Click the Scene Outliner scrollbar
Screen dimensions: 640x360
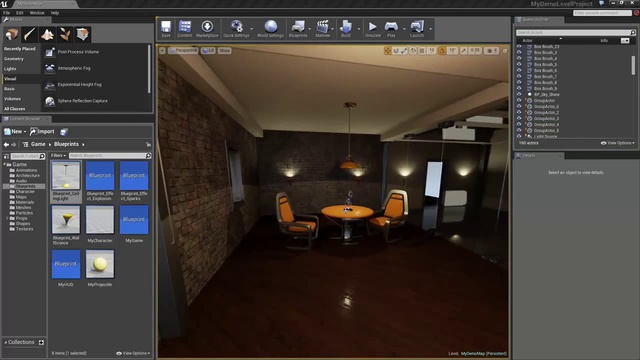pos(633,64)
